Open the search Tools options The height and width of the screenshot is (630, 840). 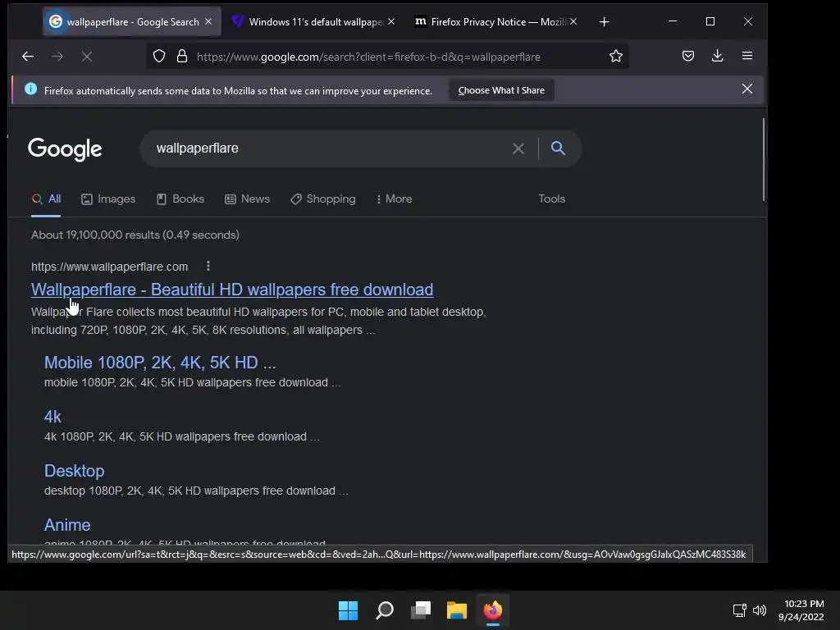[552, 199]
